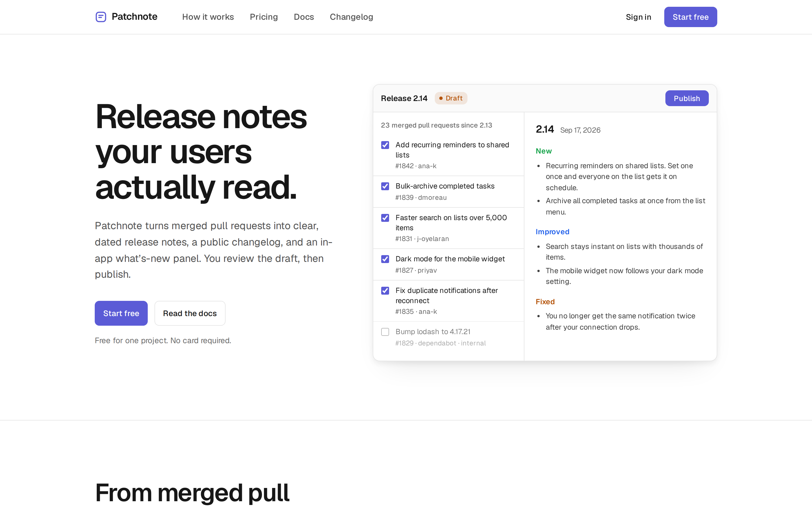Image resolution: width=812 pixels, height=508 pixels.
Task: Click the 'Sep 17, 2026' date
Action: click(x=580, y=130)
